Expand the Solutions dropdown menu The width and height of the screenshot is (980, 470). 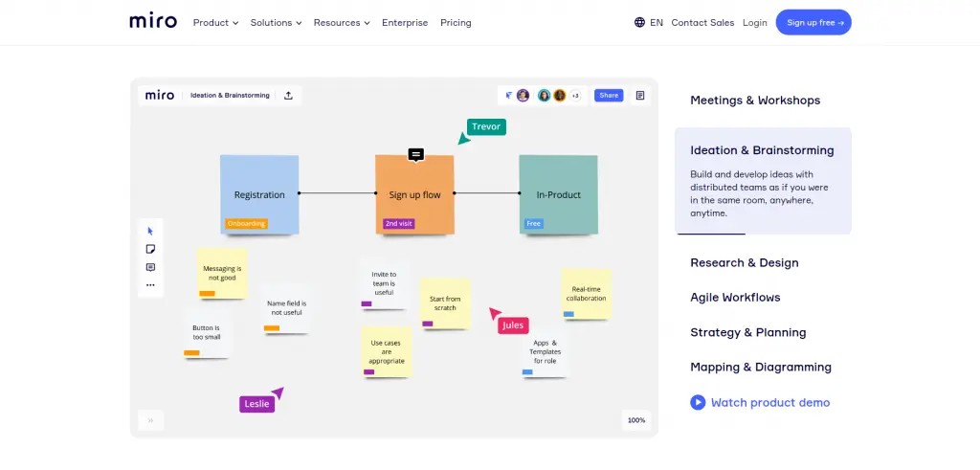(x=277, y=23)
